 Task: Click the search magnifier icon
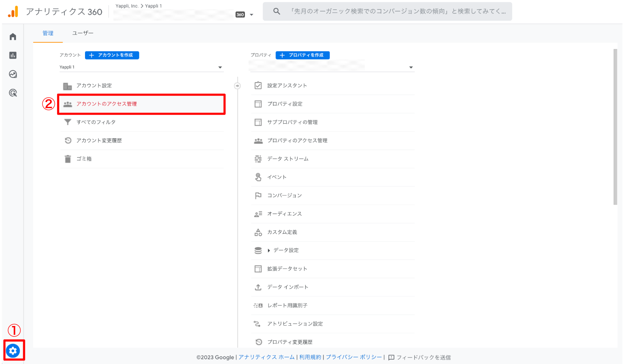277,11
